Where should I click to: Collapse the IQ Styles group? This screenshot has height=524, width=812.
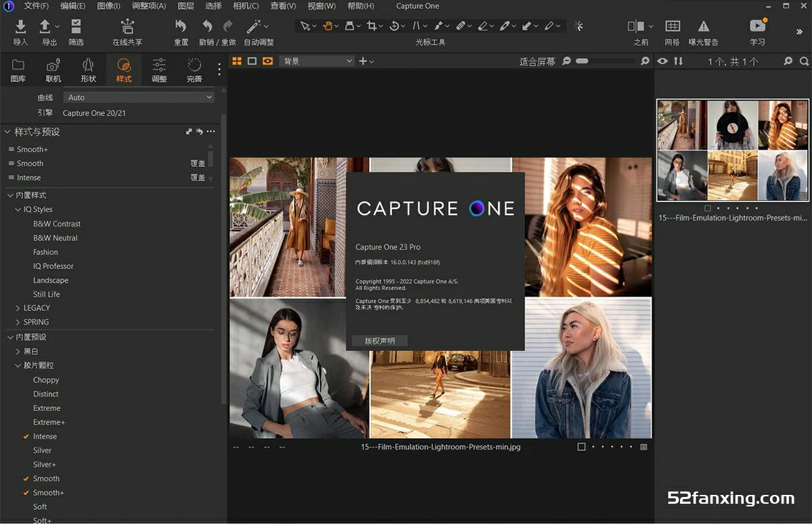click(18, 210)
